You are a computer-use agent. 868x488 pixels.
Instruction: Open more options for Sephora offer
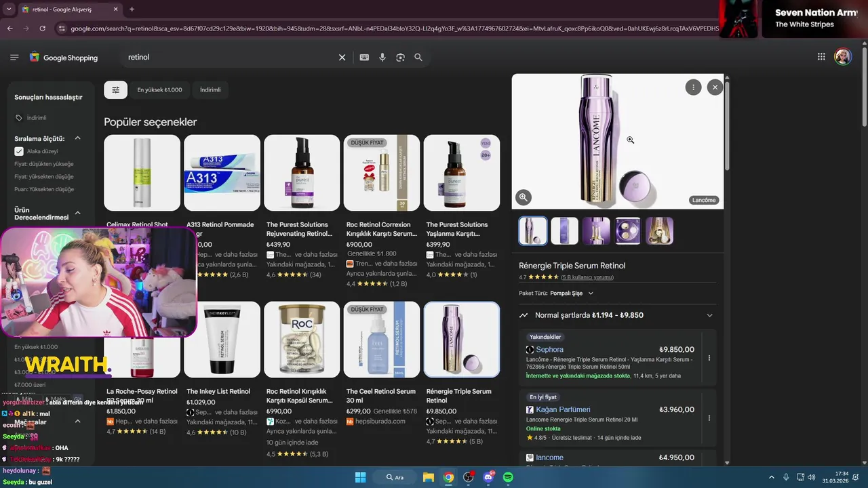pos(709,358)
